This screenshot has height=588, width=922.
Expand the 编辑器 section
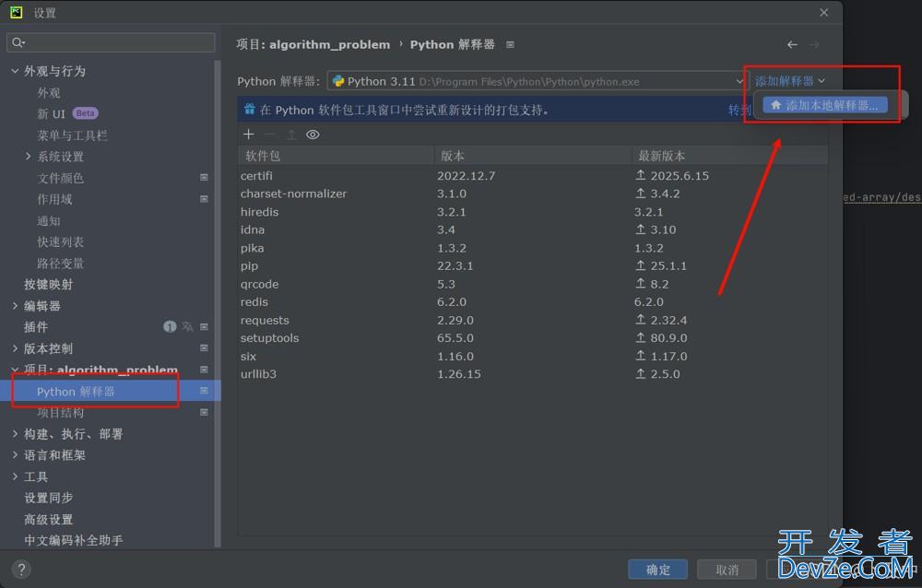pos(15,305)
